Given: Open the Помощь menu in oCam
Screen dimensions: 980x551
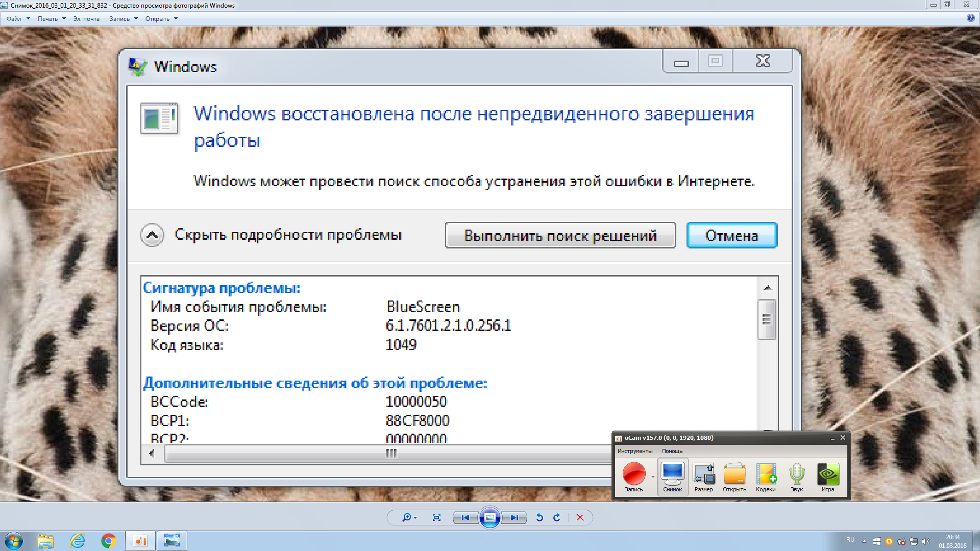Looking at the screenshot, I should 672,451.
